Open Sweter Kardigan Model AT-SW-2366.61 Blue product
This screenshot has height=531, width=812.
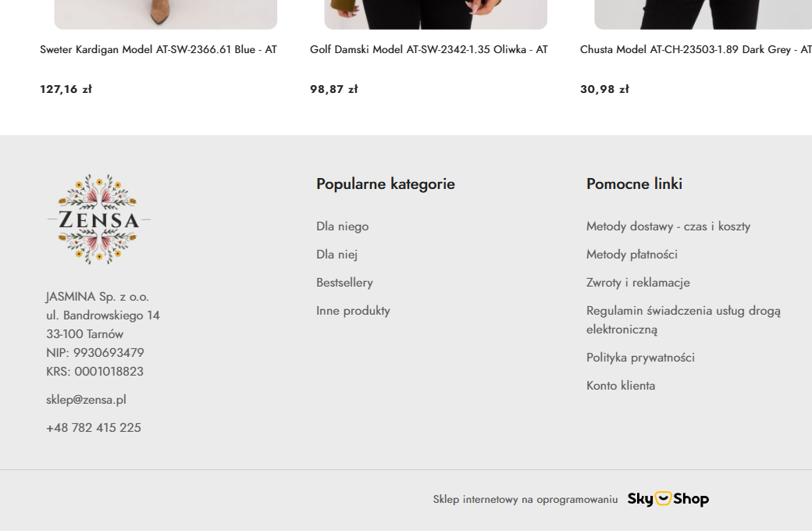(x=158, y=50)
